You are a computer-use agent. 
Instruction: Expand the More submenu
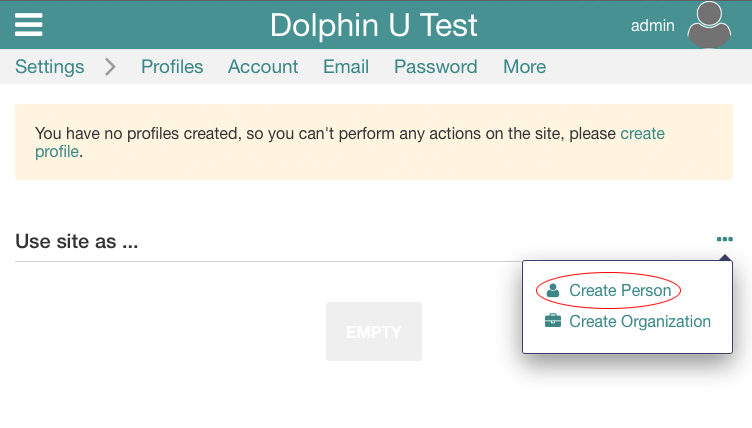[x=525, y=67]
